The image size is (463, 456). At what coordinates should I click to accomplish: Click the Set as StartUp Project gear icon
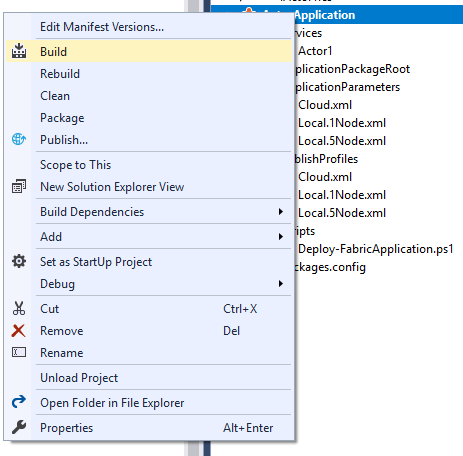click(x=19, y=261)
